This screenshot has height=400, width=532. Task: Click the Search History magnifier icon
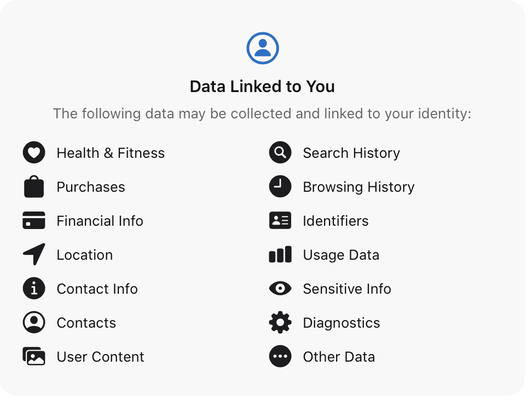tap(280, 153)
